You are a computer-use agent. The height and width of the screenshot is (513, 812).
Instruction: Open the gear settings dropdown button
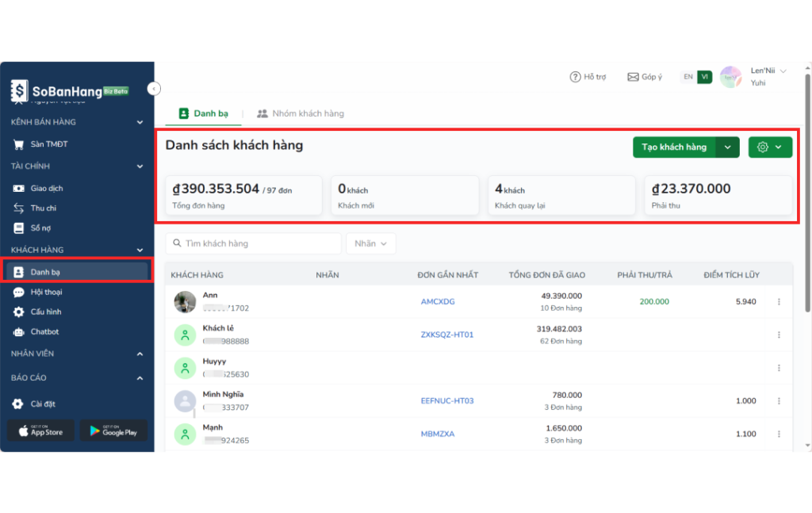[x=770, y=147]
